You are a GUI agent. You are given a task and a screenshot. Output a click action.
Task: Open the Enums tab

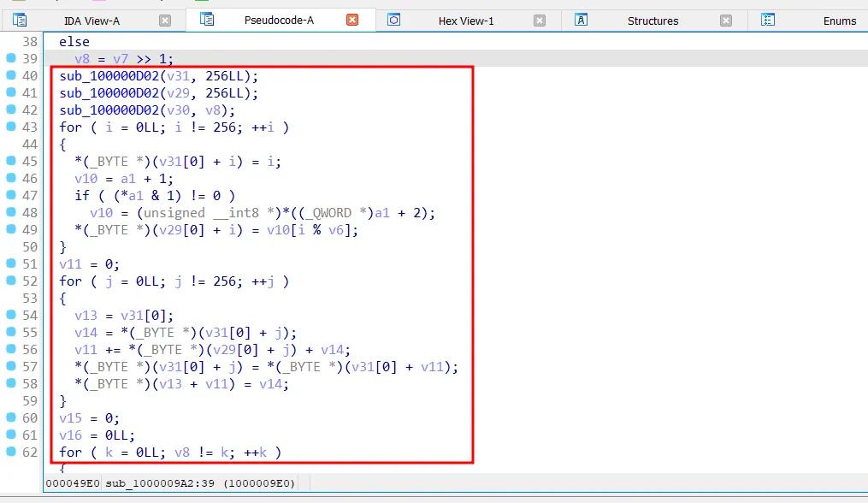(x=839, y=21)
